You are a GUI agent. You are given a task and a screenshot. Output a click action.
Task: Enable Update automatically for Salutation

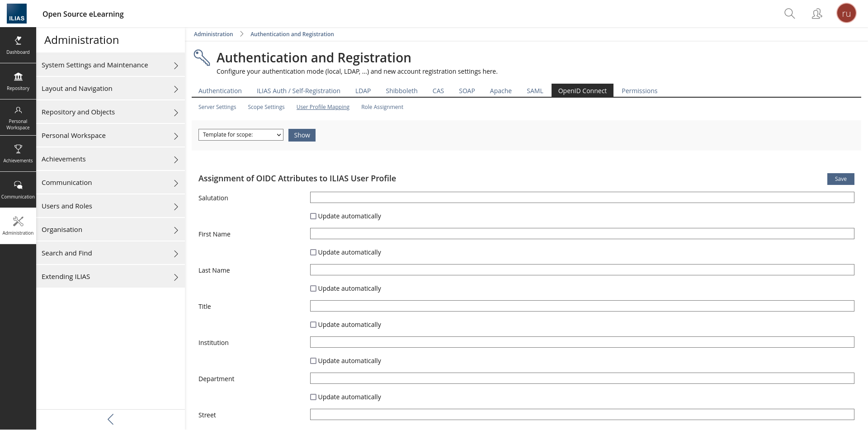313,216
